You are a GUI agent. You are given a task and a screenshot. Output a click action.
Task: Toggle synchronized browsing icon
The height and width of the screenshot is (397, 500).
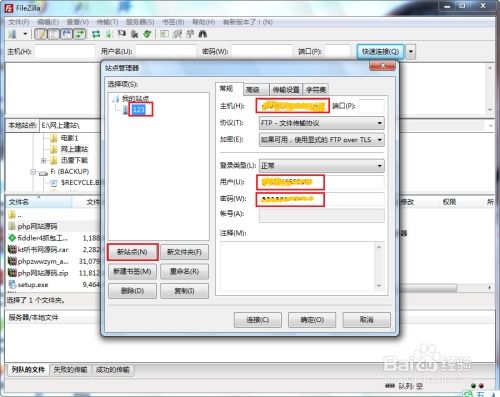click(190, 34)
